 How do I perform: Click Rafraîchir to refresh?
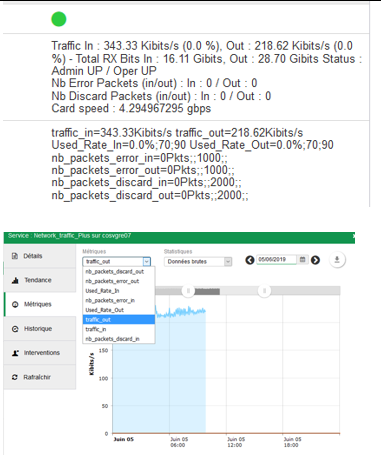(40, 377)
